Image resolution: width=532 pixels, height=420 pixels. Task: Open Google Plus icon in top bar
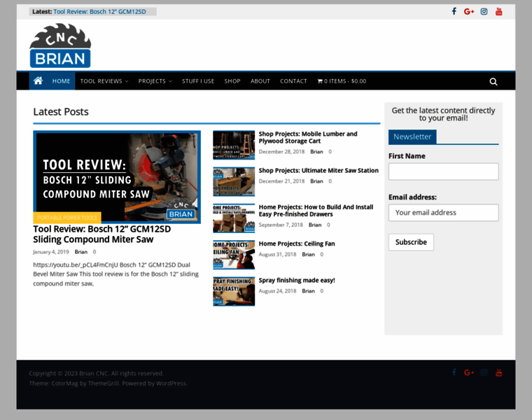click(469, 11)
